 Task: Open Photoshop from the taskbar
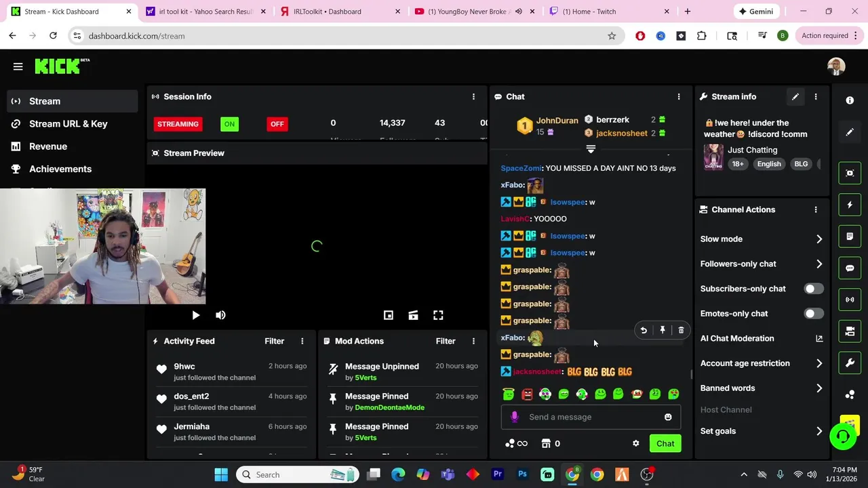pyautogui.click(x=522, y=474)
